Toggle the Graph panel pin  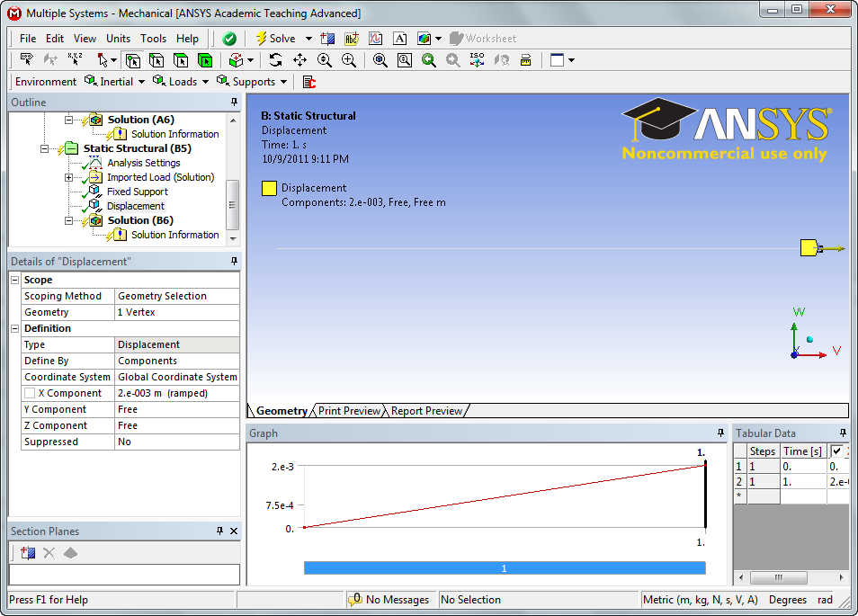coord(720,433)
